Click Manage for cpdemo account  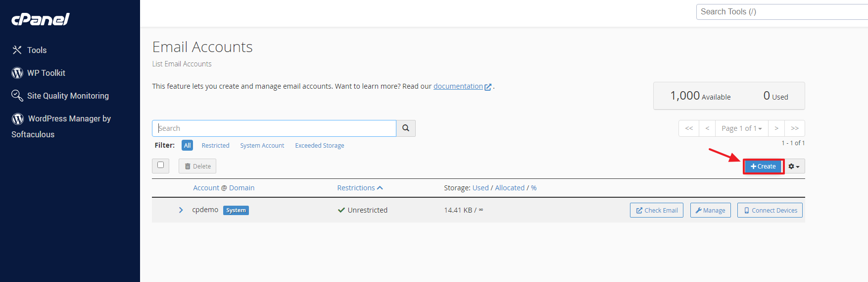[x=710, y=210]
